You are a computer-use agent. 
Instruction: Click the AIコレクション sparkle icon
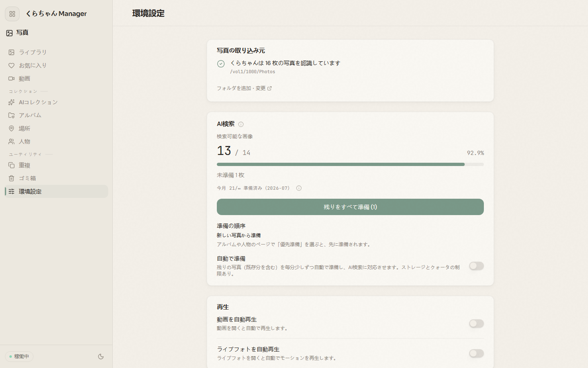click(11, 102)
